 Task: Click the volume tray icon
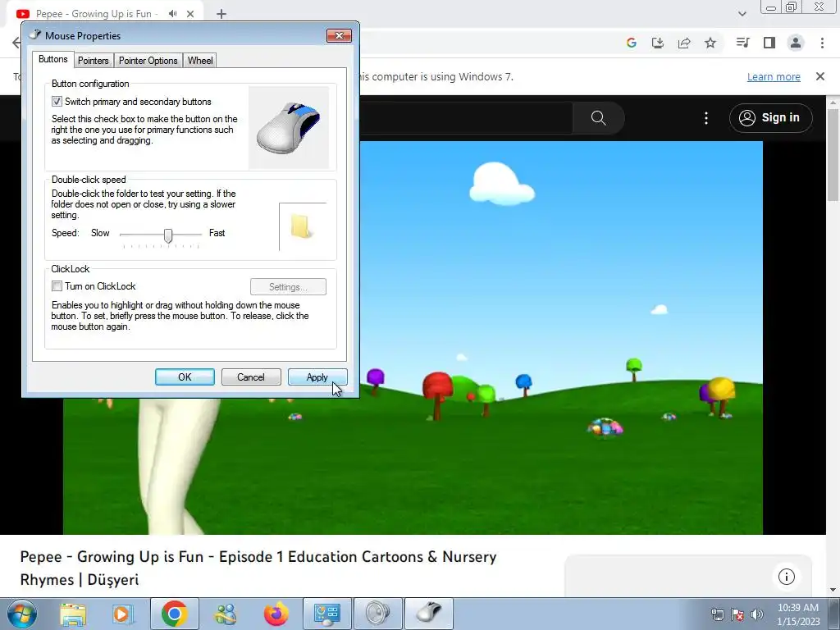coord(756,614)
